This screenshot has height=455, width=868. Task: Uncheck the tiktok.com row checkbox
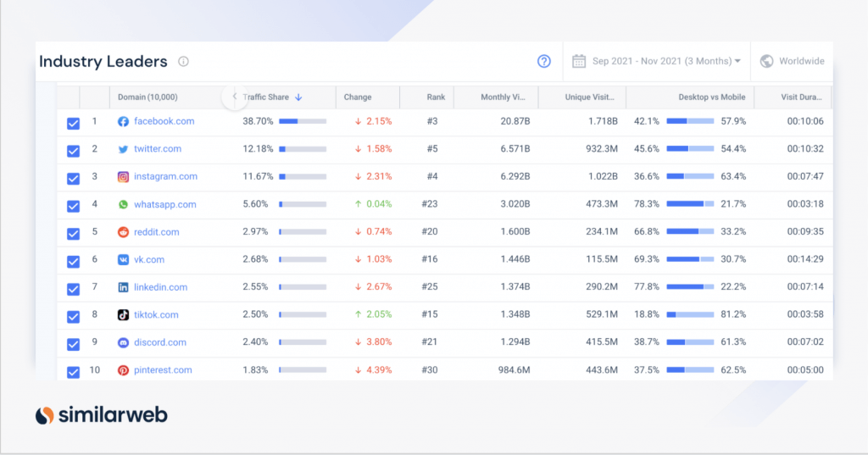point(73,317)
